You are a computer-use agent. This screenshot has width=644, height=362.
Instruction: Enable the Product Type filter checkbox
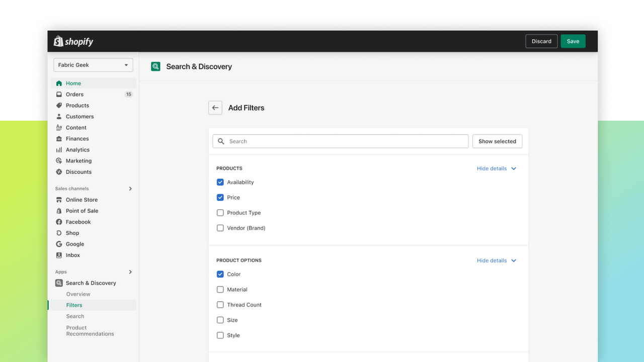pyautogui.click(x=220, y=213)
